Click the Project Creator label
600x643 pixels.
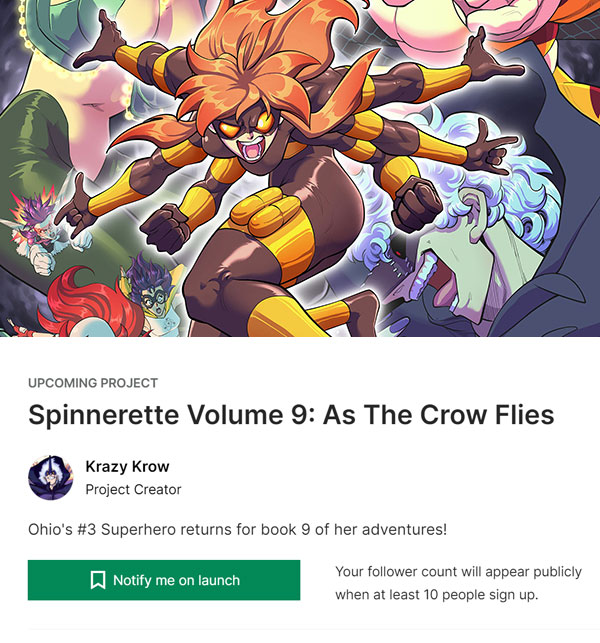tap(133, 489)
